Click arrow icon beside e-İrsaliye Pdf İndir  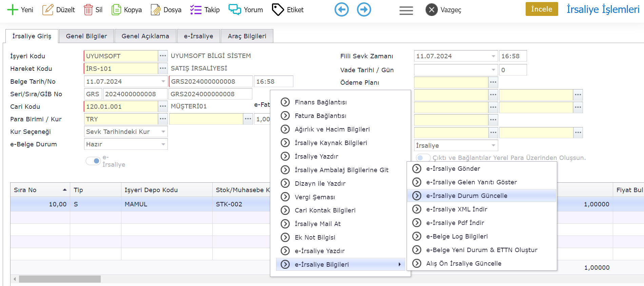tap(417, 223)
